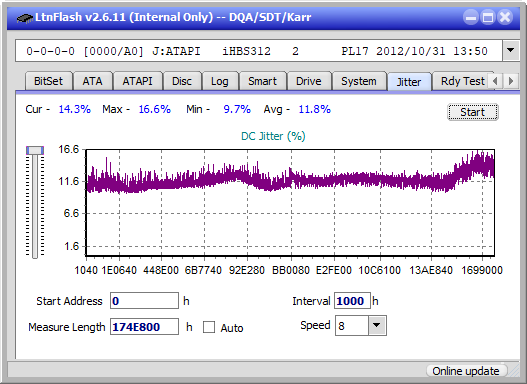
Task: Click the Max value 16.6%
Action: pos(155,109)
